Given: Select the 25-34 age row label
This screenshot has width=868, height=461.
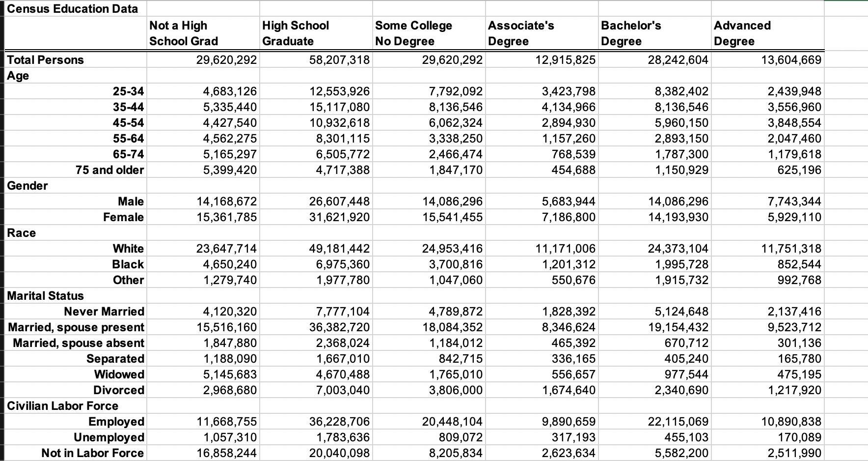Looking at the screenshot, I should [x=128, y=91].
